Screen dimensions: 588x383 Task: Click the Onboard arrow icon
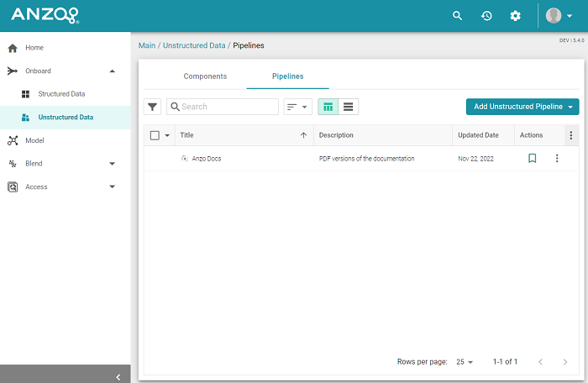[x=13, y=71]
